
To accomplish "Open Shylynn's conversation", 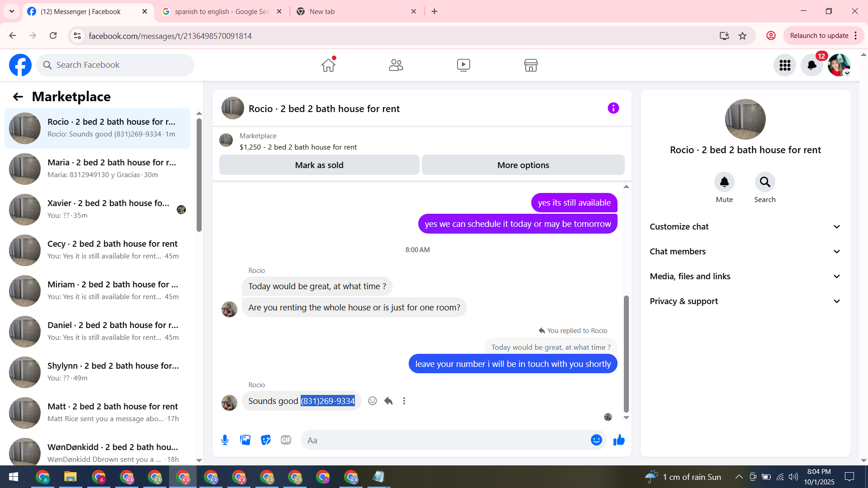I will pos(97,372).
